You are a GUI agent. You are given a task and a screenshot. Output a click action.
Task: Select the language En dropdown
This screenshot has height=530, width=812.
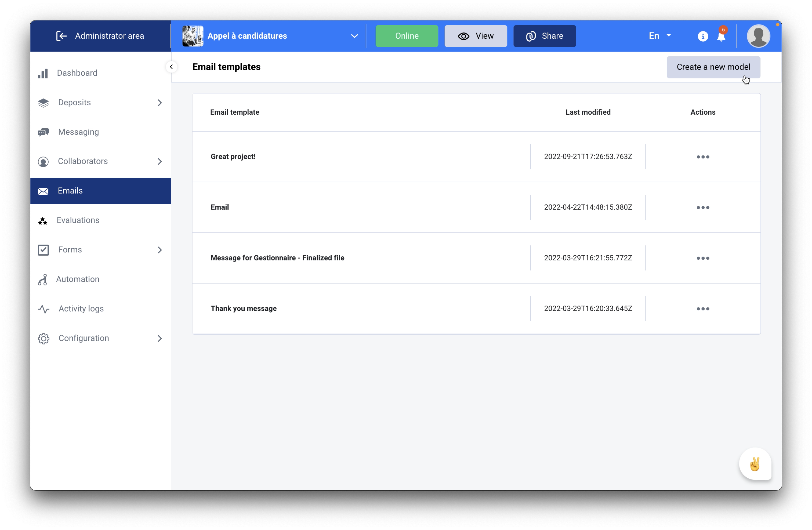coord(659,35)
